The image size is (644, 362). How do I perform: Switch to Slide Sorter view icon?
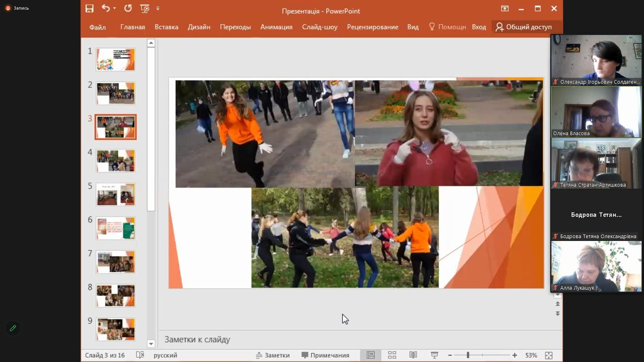[392, 355]
